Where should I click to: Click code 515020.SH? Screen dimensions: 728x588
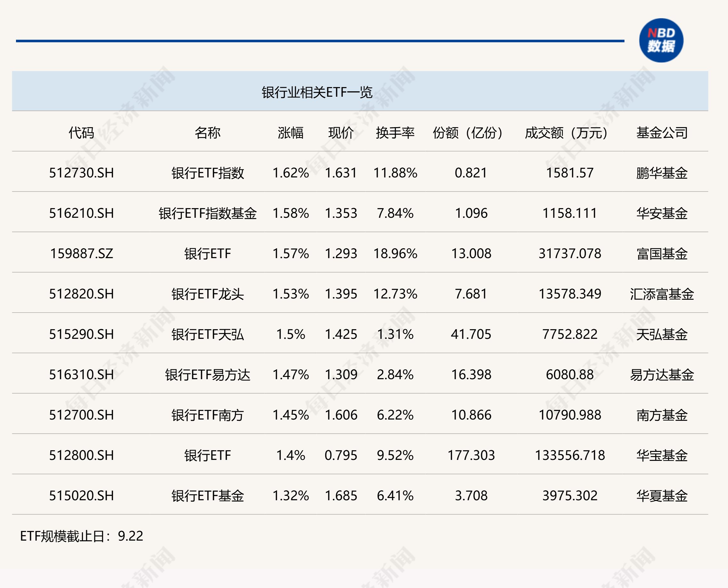[81, 495]
